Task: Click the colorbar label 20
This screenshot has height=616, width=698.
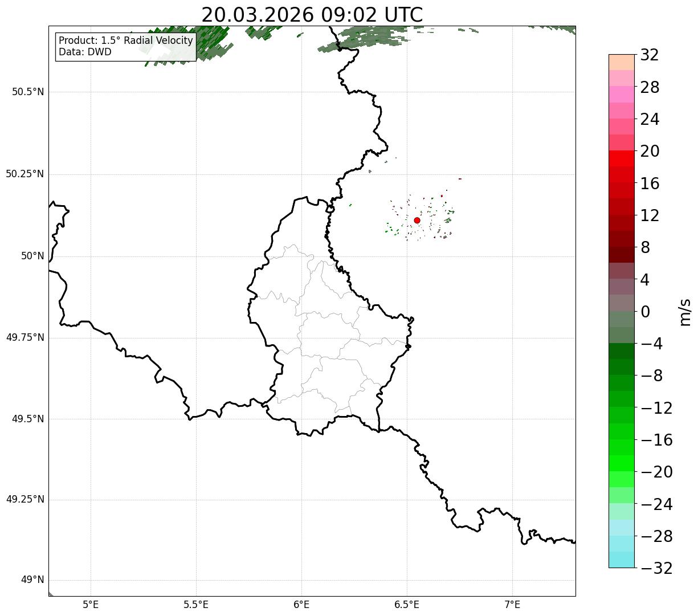Action: (x=650, y=152)
